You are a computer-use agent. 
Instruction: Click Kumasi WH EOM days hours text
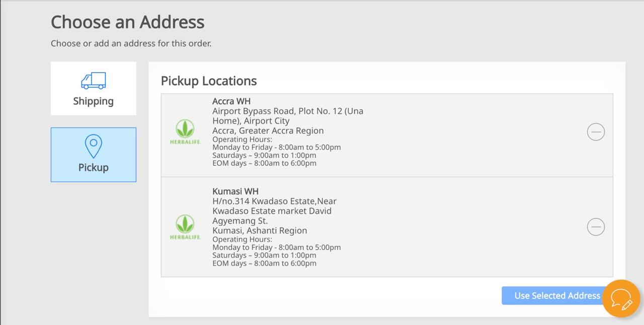264,263
